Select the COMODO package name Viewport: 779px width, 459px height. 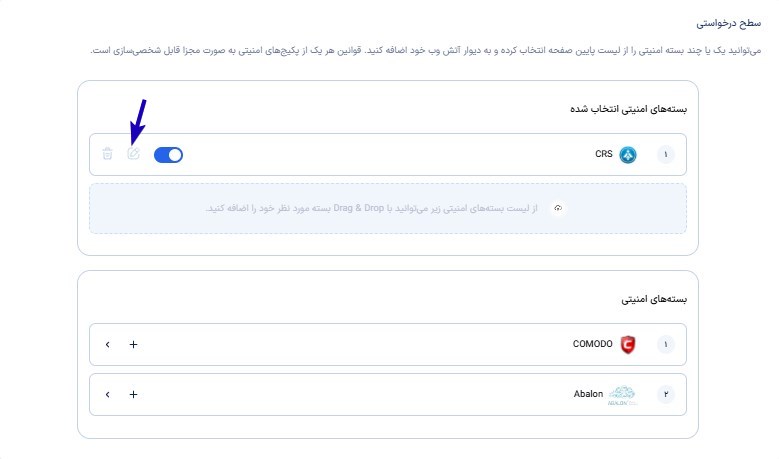click(592, 344)
